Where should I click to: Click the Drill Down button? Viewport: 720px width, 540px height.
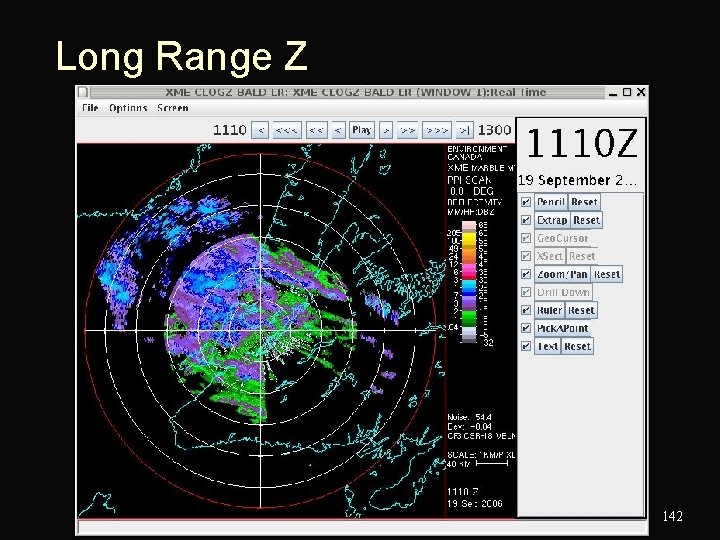pos(563,292)
